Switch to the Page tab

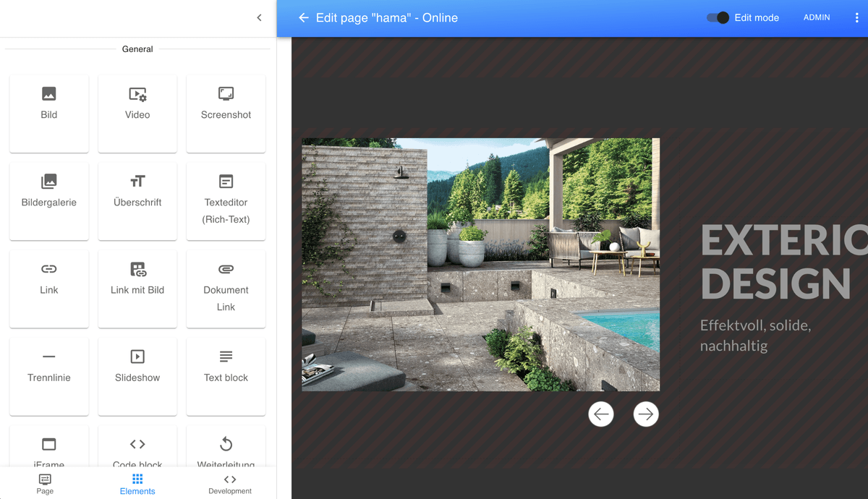click(45, 484)
